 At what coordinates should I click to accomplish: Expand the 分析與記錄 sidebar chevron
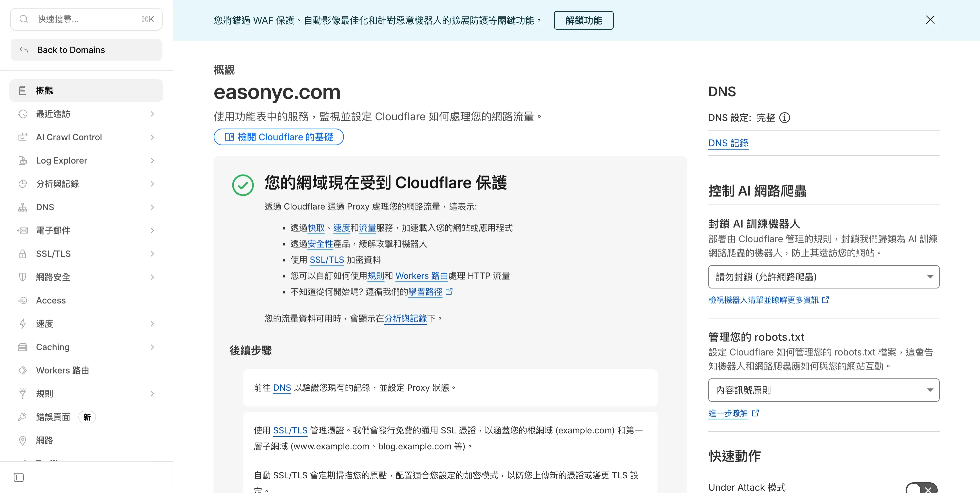click(152, 184)
